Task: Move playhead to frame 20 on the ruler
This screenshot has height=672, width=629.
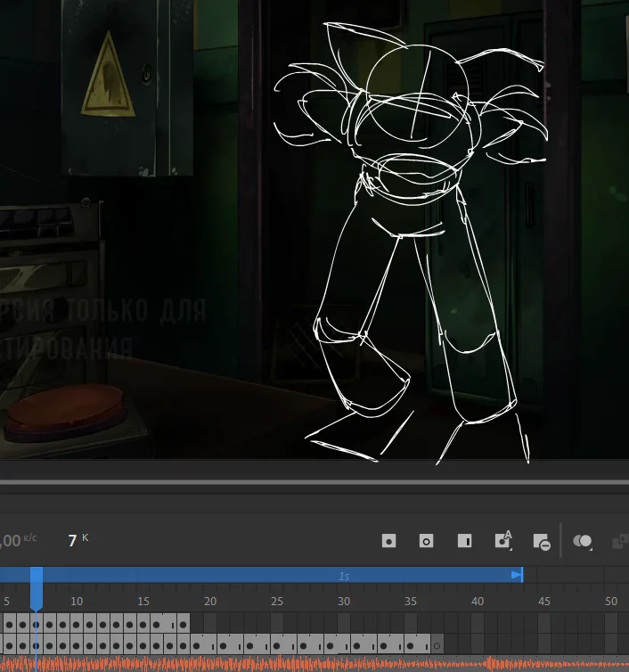Action: pyautogui.click(x=210, y=602)
